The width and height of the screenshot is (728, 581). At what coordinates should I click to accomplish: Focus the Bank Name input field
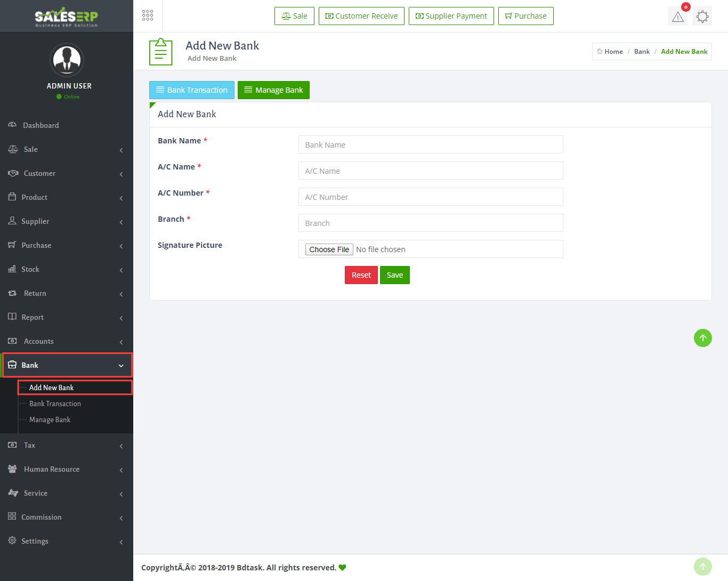431,144
